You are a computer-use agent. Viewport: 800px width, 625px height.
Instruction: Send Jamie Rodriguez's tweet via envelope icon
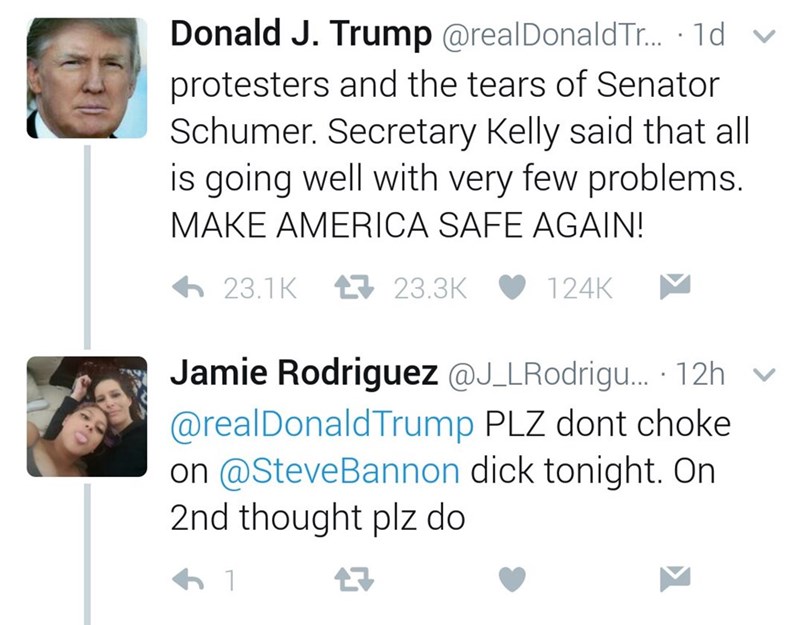[668, 577]
